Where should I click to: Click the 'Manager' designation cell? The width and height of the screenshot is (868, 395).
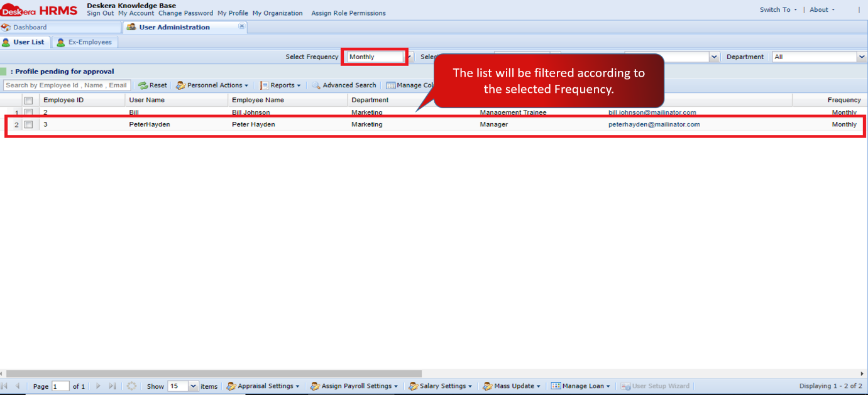click(494, 124)
